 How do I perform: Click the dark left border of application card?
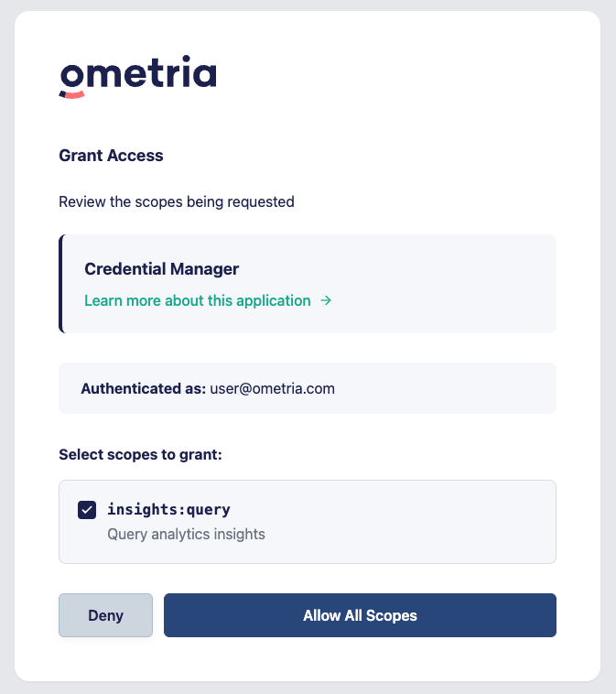coord(61,284)
